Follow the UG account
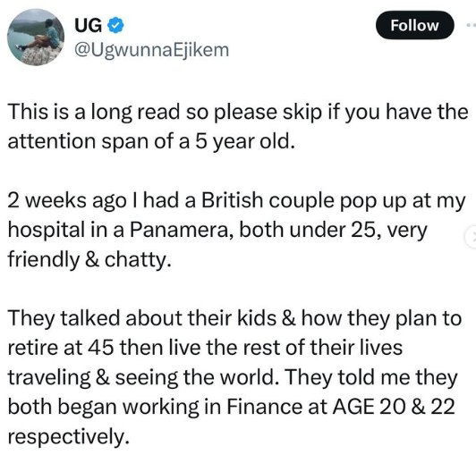The height and width of the screenshot is (463, 476). coord(414,25)
